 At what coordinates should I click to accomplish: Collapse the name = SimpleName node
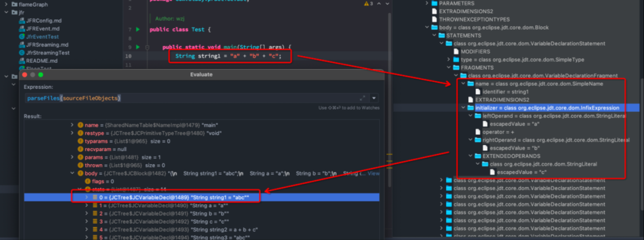pyautogui.click(x=463, y=84)
